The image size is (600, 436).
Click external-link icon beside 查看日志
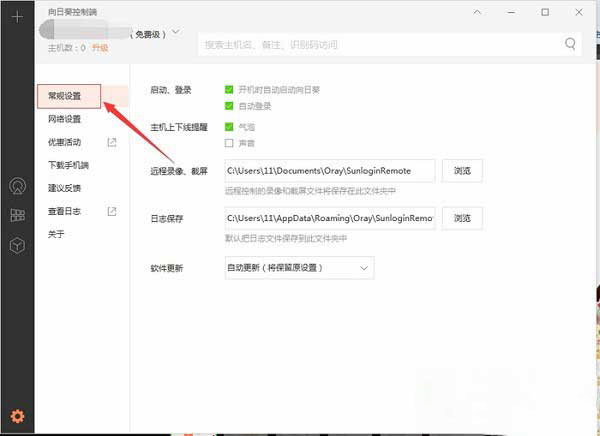tap(112, 211)
